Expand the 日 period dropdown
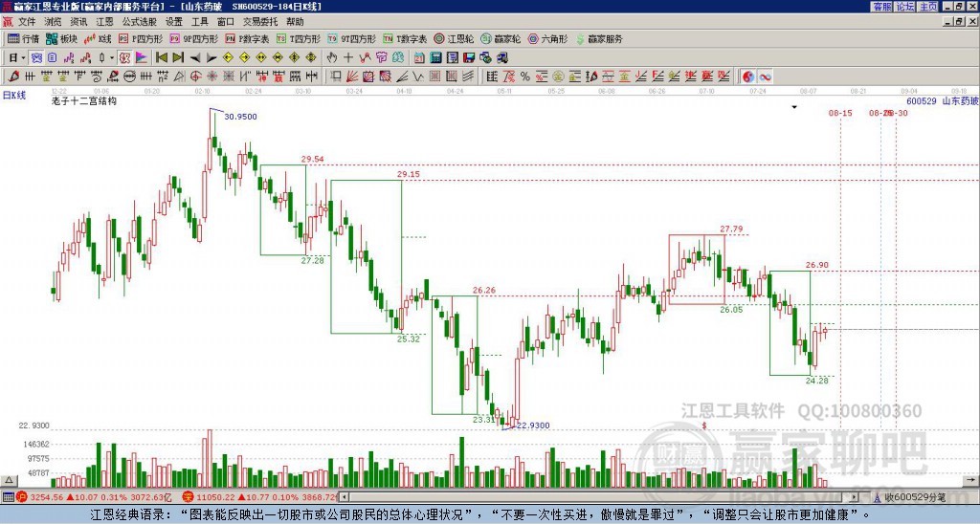The image size is (980, 524). [x=23, y=57]
